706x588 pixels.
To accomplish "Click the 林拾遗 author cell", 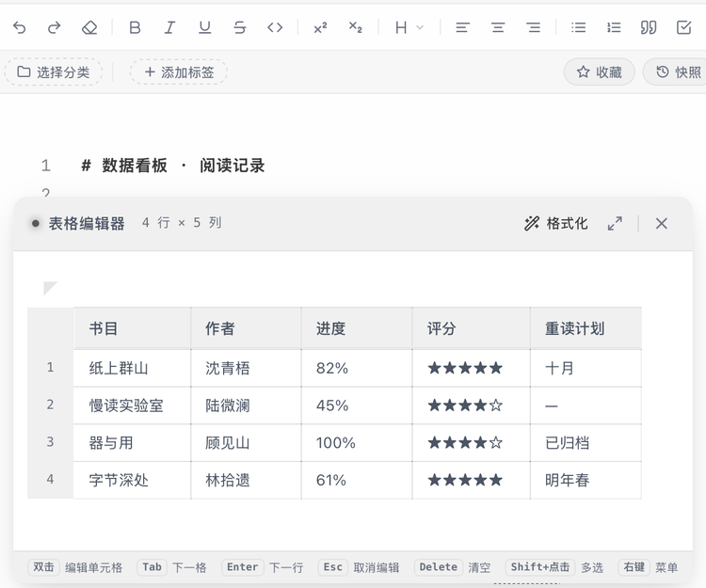I will point(246,480).
